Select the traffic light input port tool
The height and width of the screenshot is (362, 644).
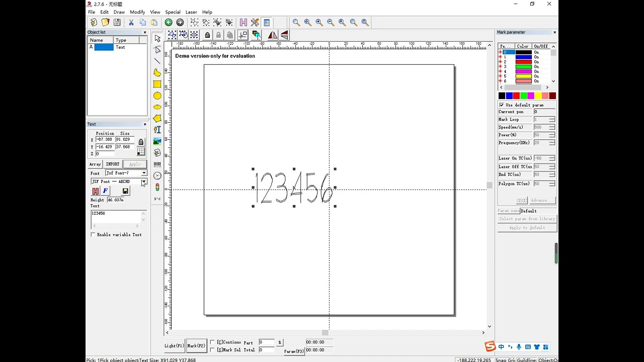[x=157, y=188]
